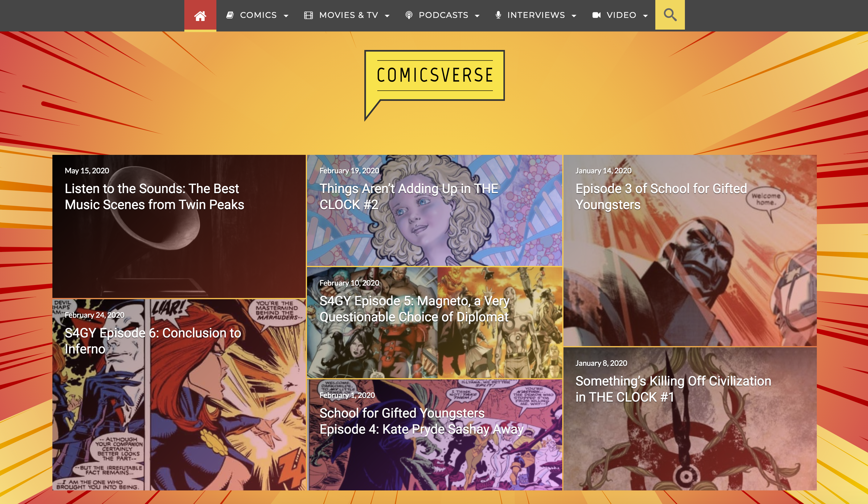
Task: Open the Twin Peaks music scenes article
Action: tap(179, 226)
